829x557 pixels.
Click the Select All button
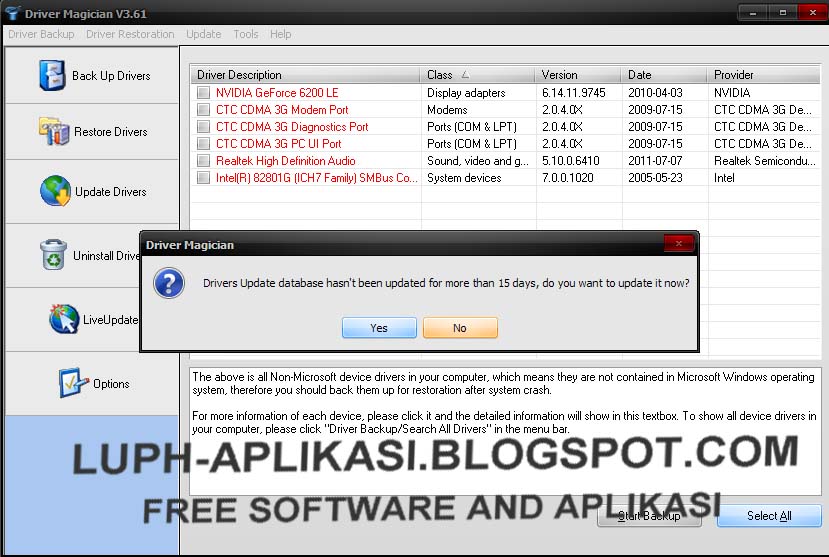click(x=769, y=516)
